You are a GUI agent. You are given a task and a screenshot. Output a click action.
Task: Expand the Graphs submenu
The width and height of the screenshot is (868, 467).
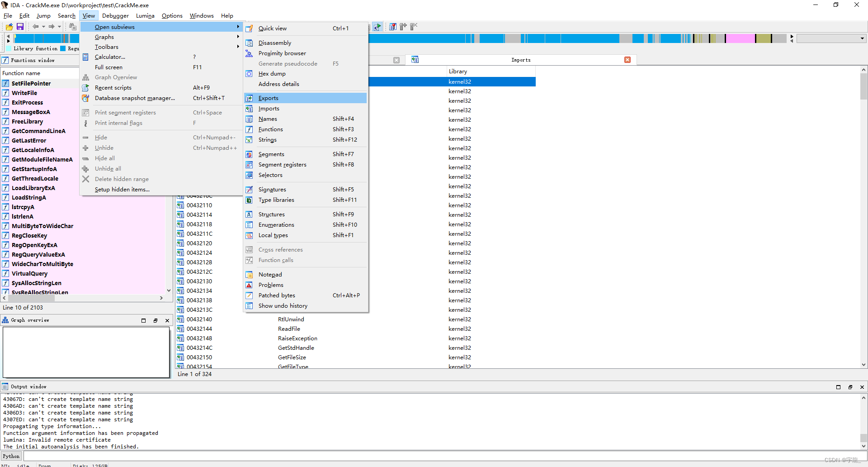click(161, 37)
